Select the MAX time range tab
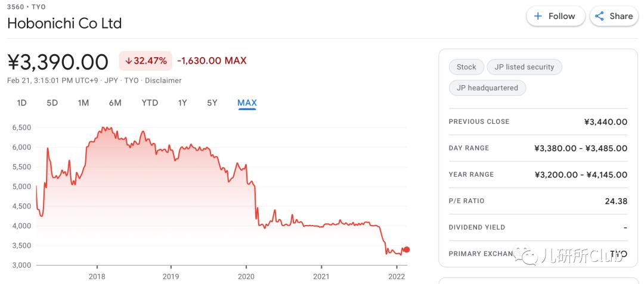 coord(247,103)
